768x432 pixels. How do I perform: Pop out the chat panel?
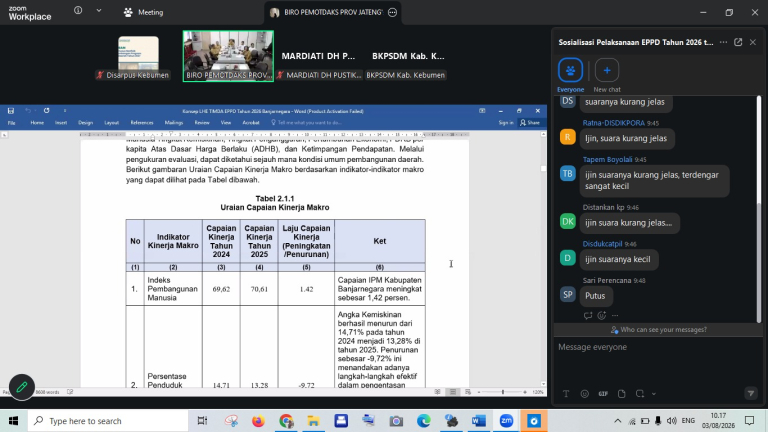[738, 42]
